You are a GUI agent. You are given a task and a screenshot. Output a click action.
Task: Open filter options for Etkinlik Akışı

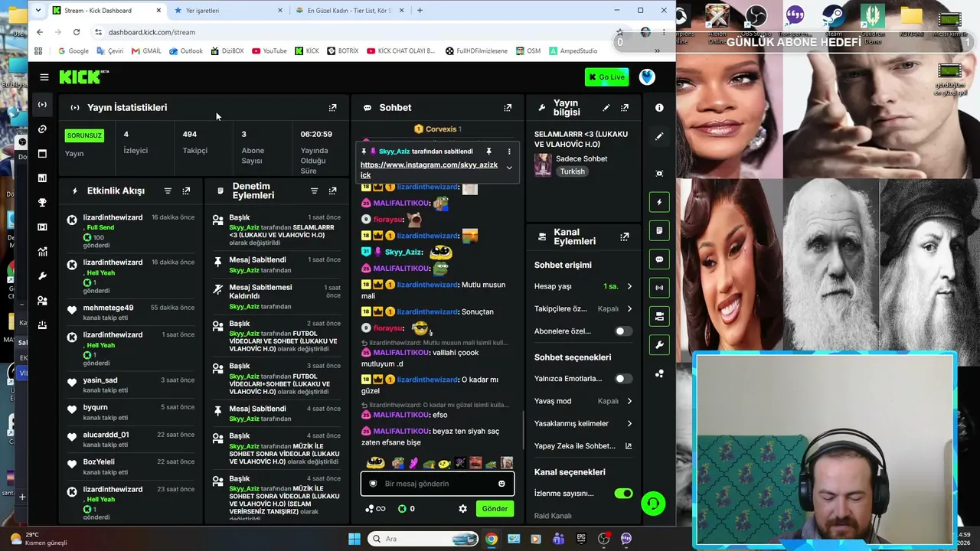point(168,191)
